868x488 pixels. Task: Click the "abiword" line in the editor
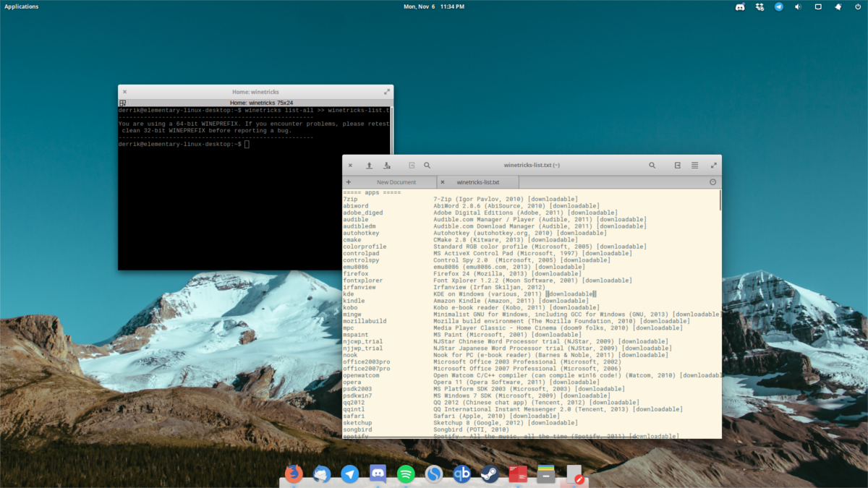(x=355, y=206)
